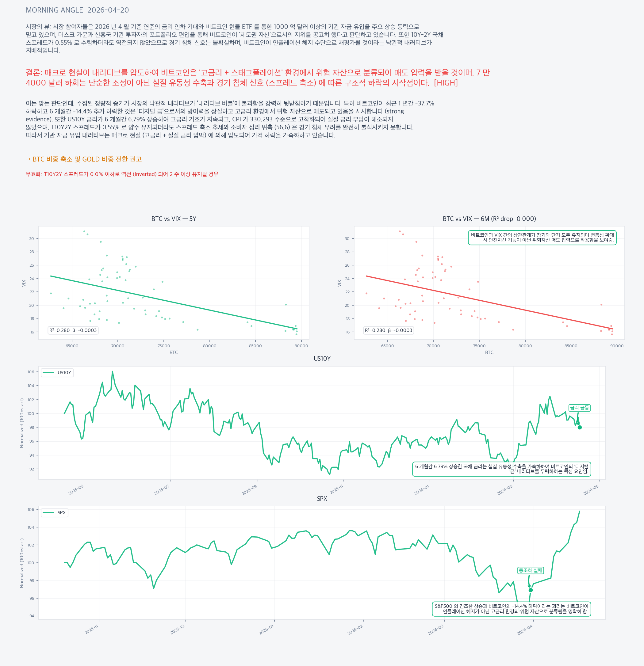Click the US10Y chart title
This screenshot has width=644, height=666.
322,359
